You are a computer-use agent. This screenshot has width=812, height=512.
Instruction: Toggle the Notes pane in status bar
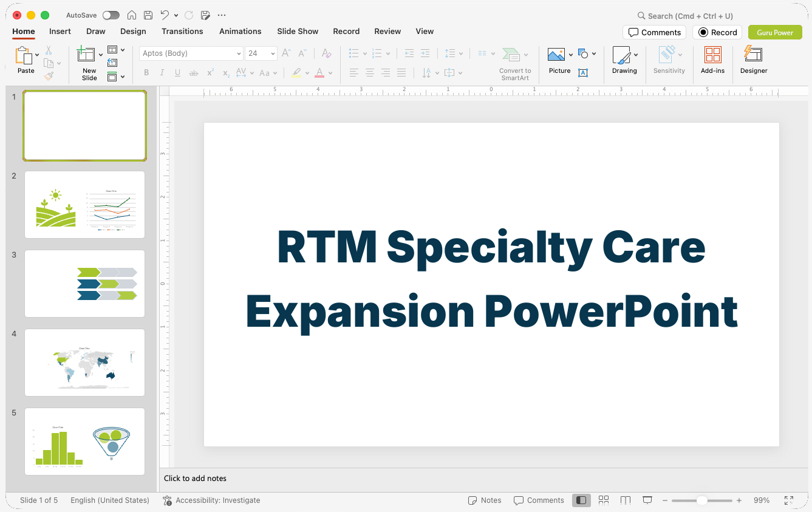pos(485,500)
